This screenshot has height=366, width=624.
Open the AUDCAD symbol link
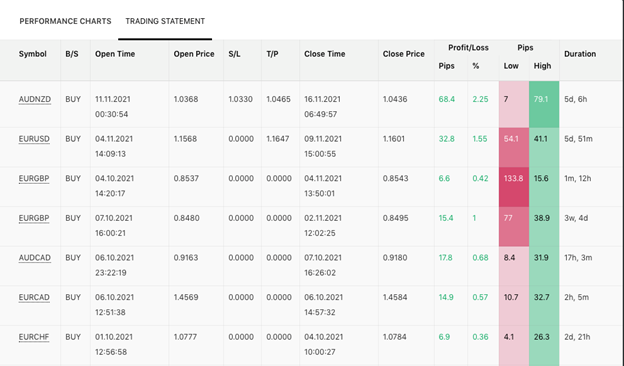(x=35, y=258)
